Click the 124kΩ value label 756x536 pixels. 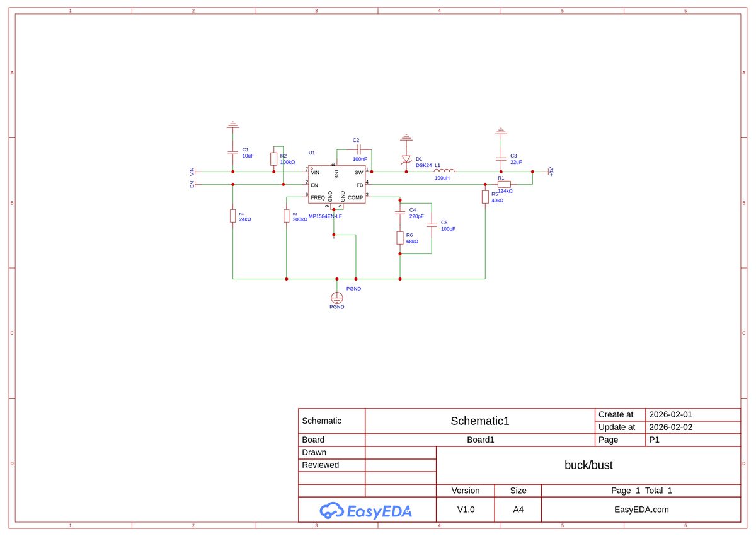pos(505,190)
